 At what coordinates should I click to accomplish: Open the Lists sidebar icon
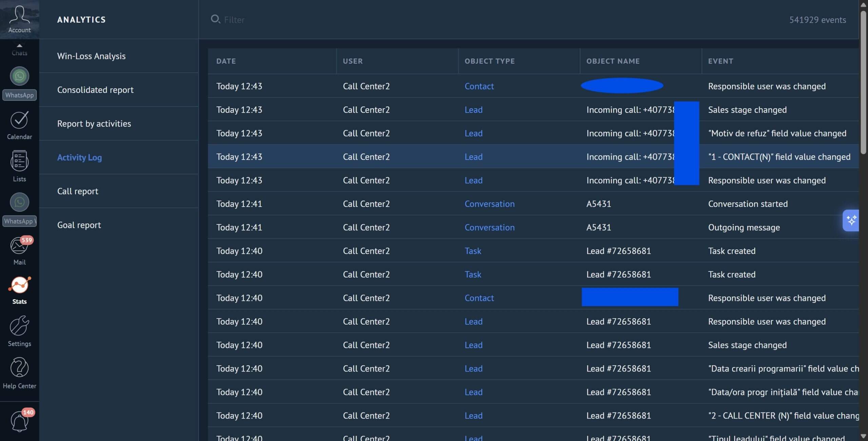point(19,166)
